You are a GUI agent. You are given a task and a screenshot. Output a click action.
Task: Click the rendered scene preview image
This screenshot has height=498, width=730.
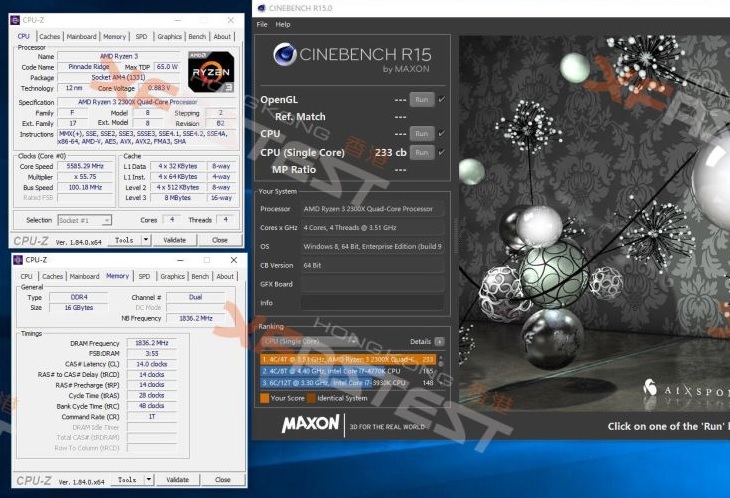point(595,223)
